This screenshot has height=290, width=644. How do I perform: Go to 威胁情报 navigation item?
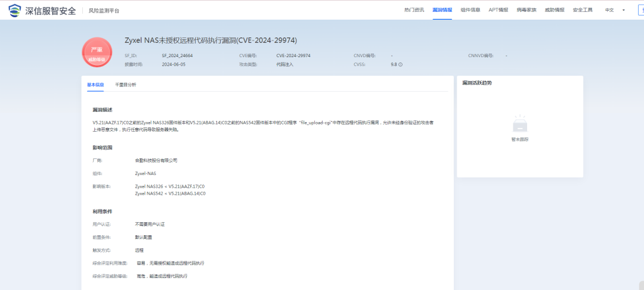(x=555, y=10)
